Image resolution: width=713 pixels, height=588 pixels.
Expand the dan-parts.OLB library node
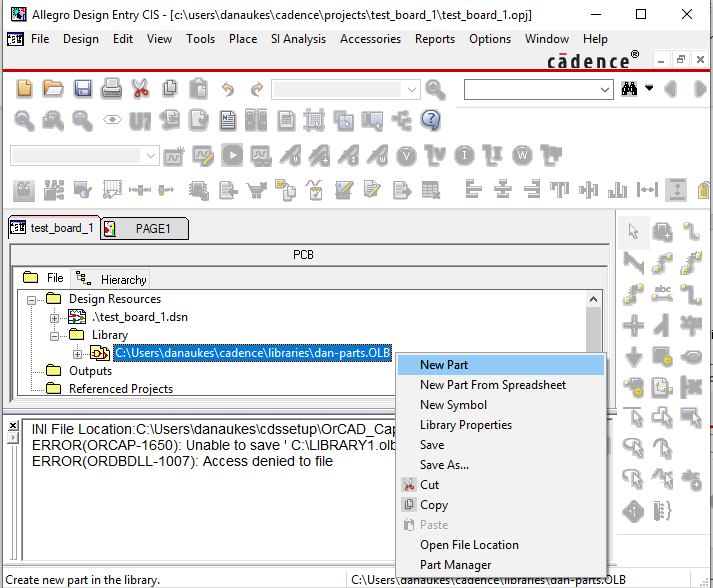tap(77, 354)
